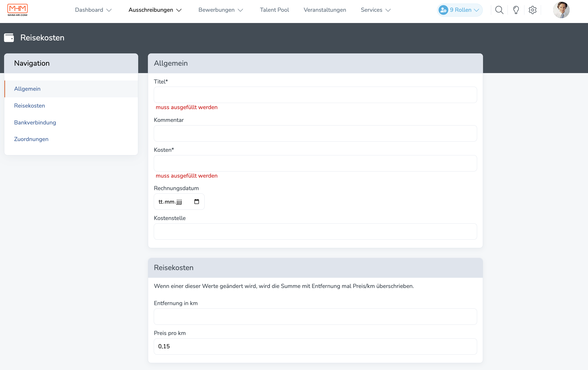Click the error message under Titel
This screenshot has height=370, width=588.
pyautogui.click(x=187, y=107)
